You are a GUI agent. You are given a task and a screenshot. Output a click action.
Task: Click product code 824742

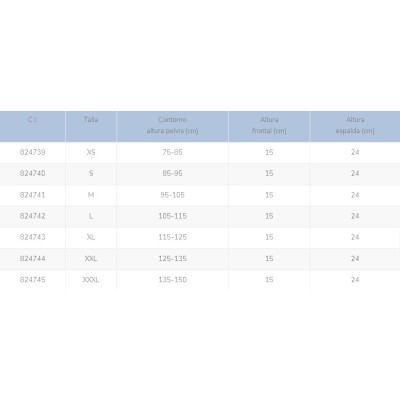pos(32,216)
